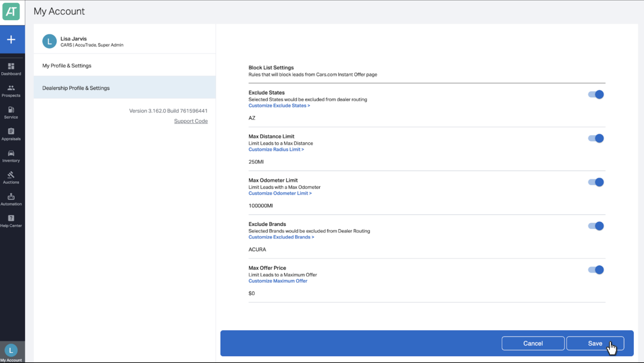The image size is (644, 363).
Task: Open Customize Excluded Brands link
Action: 281,237
